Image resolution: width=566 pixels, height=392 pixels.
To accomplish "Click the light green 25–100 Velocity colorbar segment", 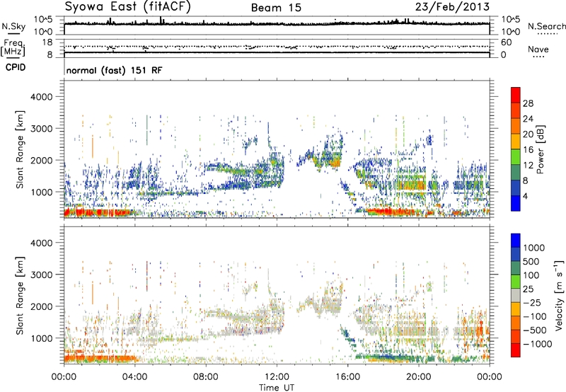I will coord(516,282).
